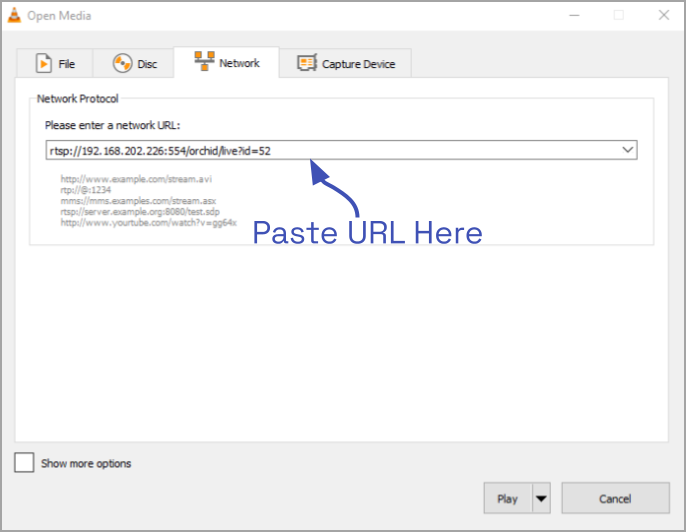686x532 pixels.
Task: Click example text 'rtp://@:1234'
Action: coord(86,190)
